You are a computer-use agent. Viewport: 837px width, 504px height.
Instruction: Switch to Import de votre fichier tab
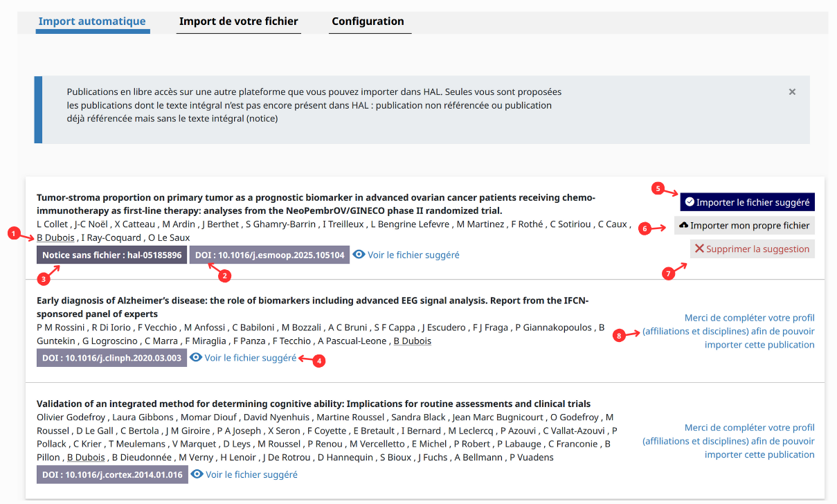pyautogui.click(x=239, y=21)
